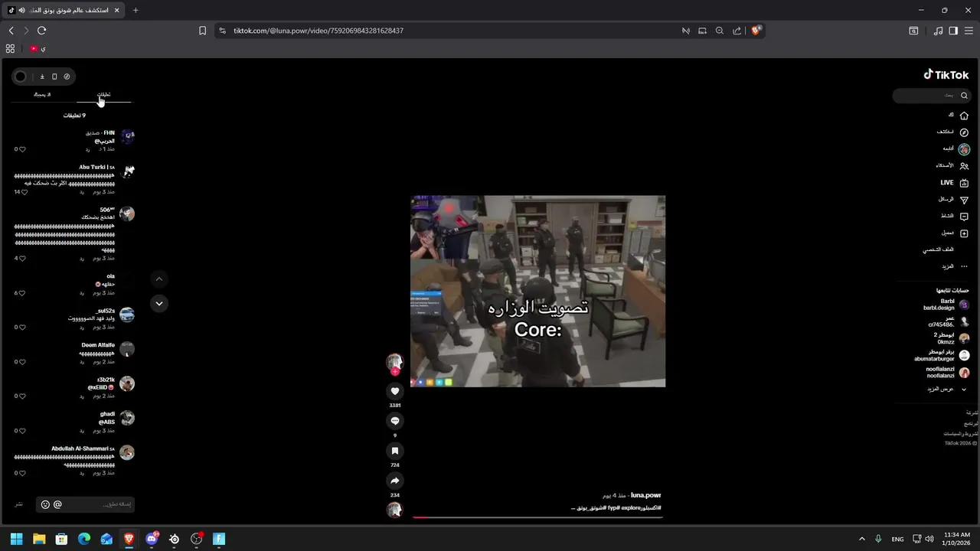Open Brave hamburger menu
Image resolution: width=980 pixels, height=551 pixels.
coord(969,31)
